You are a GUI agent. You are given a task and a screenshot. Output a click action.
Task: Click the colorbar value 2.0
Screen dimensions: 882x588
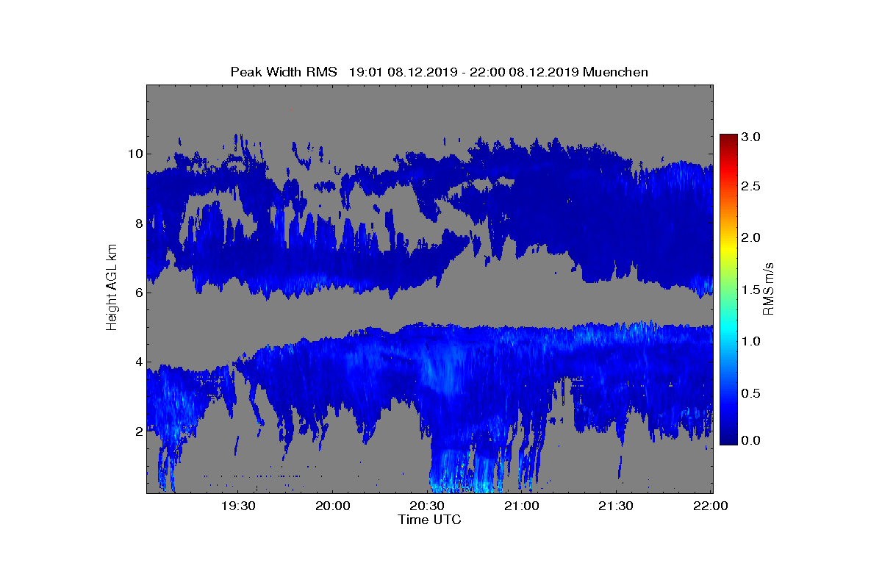click(750, 237)
